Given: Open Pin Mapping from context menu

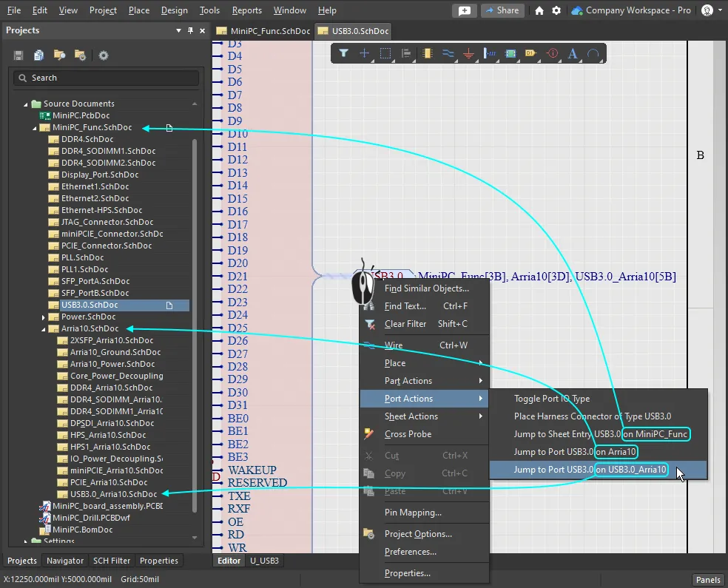Looking at the screenshot, I should [425, 513].
